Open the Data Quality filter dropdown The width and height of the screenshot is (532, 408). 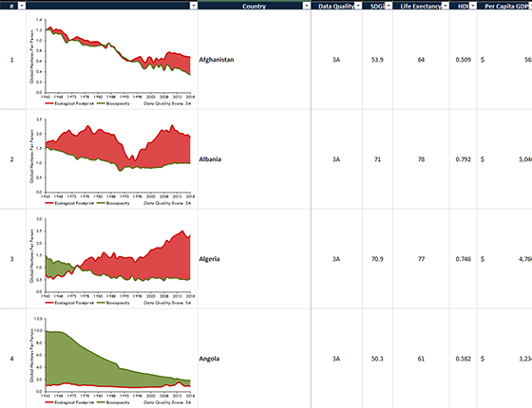[x=358, y=6]
